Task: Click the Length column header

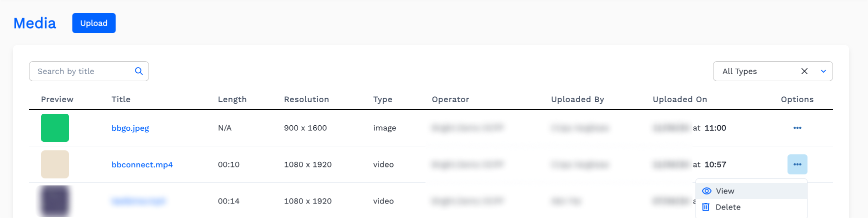Action: point(232,99)
